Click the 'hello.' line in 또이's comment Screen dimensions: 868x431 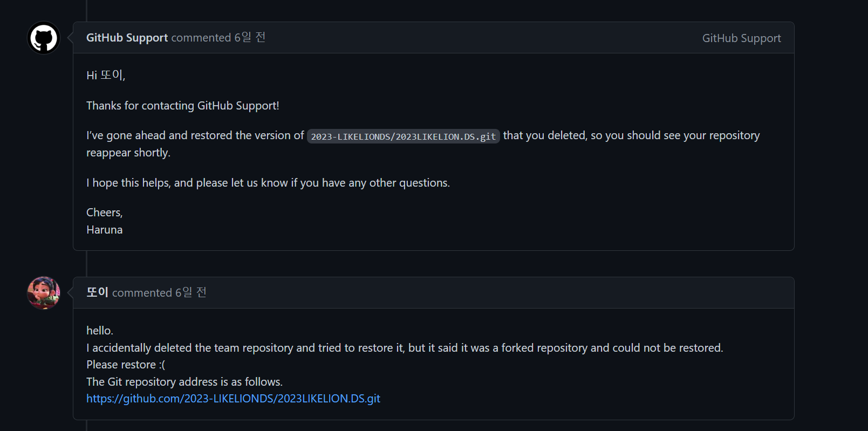100,331
